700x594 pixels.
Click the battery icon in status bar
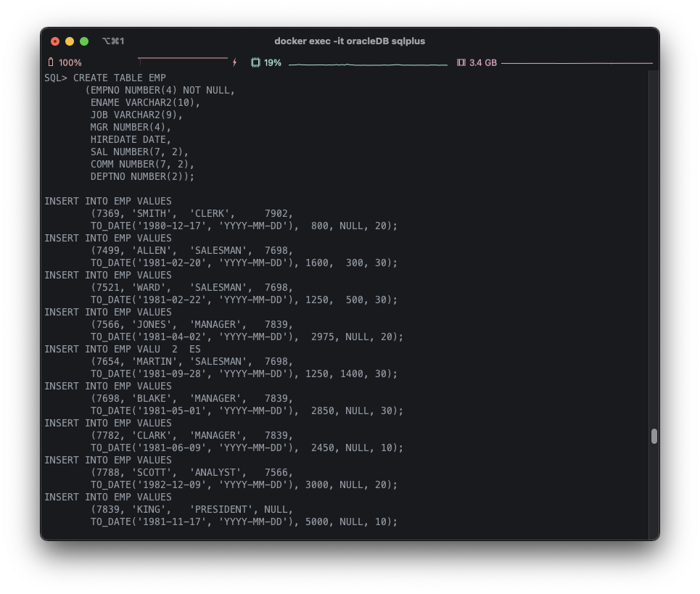tap(51, 62)
